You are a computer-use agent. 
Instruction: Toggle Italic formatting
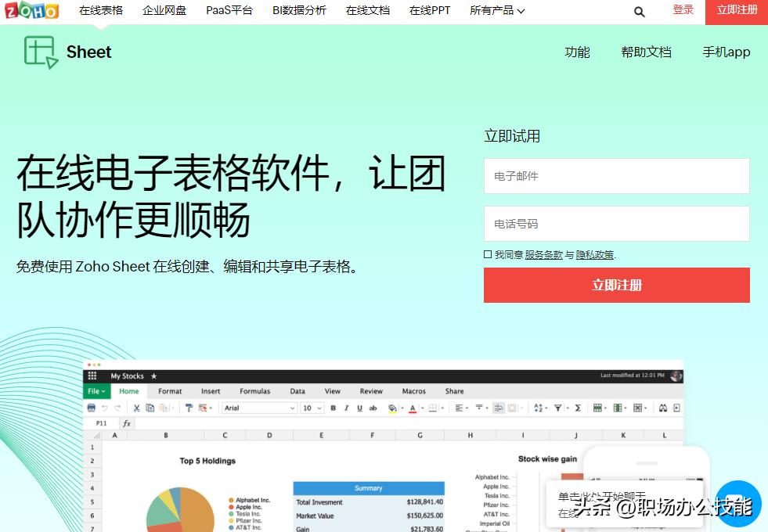tap(345, 408)
